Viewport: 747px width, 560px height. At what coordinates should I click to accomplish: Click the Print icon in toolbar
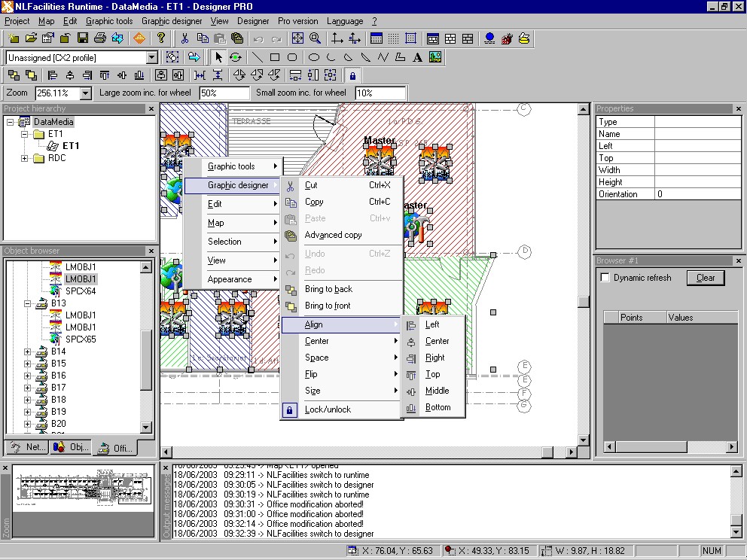[100, 38]
